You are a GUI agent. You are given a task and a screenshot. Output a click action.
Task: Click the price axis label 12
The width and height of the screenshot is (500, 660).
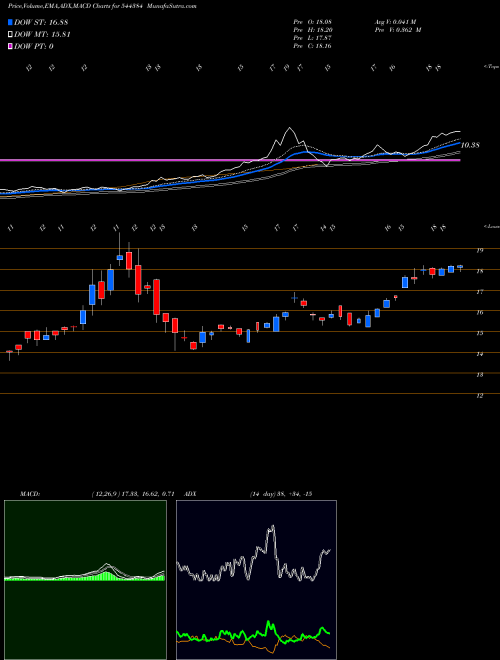479,396
